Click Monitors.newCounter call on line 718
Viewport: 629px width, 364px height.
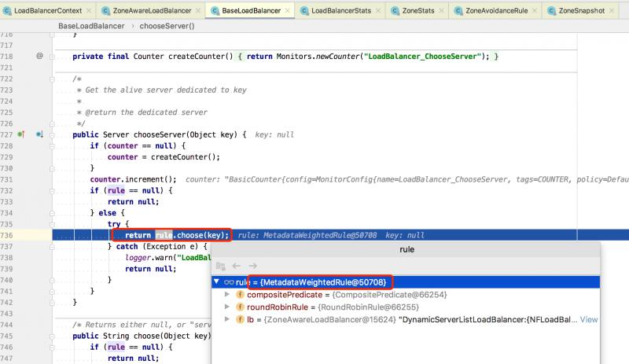coord(317,56)
